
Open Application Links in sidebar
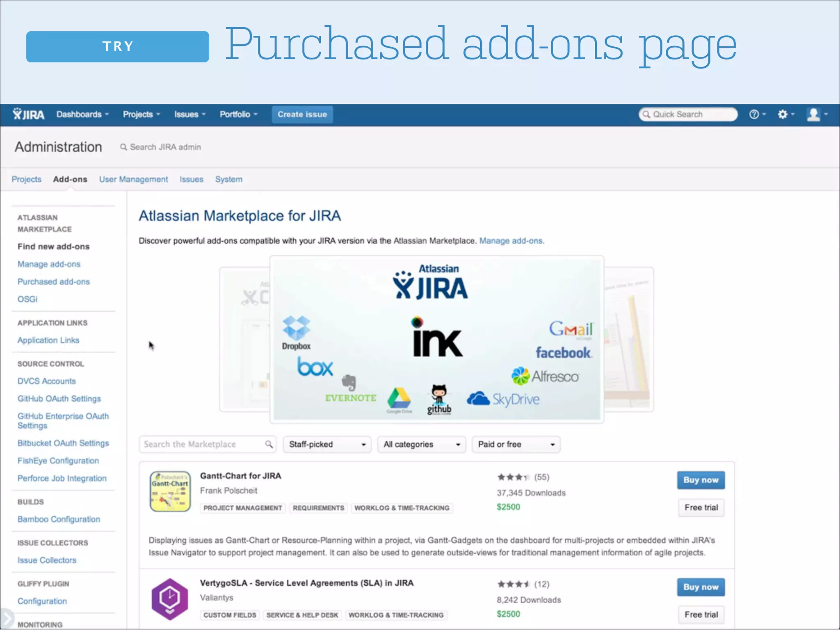(48, 340)
